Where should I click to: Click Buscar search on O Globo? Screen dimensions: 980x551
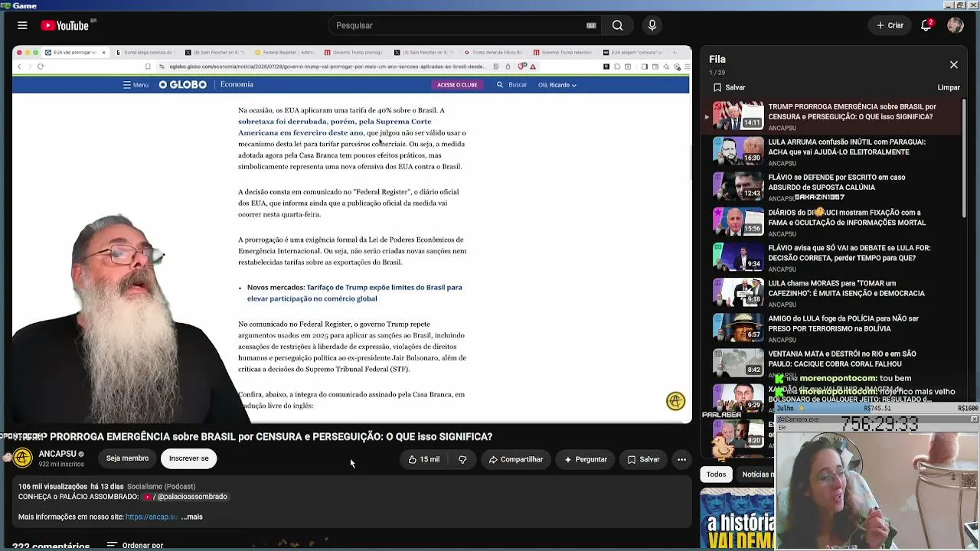pos(512,85)
